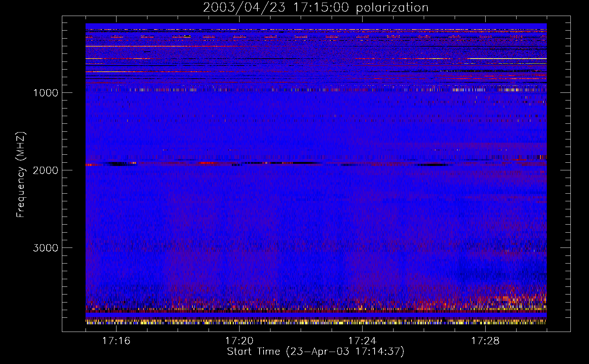Image resolution: width=589 pixels, height=364 pixels.
Task: Click the 17:16 time axis label
Action: (x=116, y=341)
